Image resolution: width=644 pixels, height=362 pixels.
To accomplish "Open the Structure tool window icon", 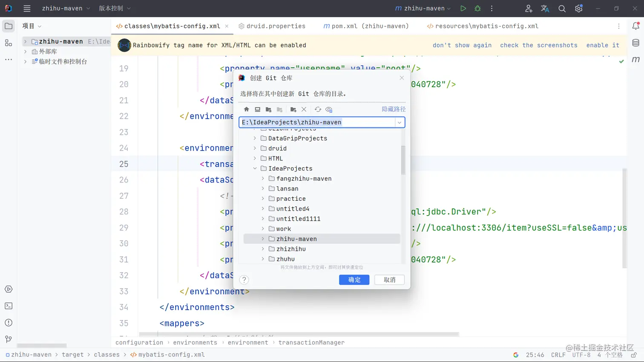I will (x=9, y=43).
